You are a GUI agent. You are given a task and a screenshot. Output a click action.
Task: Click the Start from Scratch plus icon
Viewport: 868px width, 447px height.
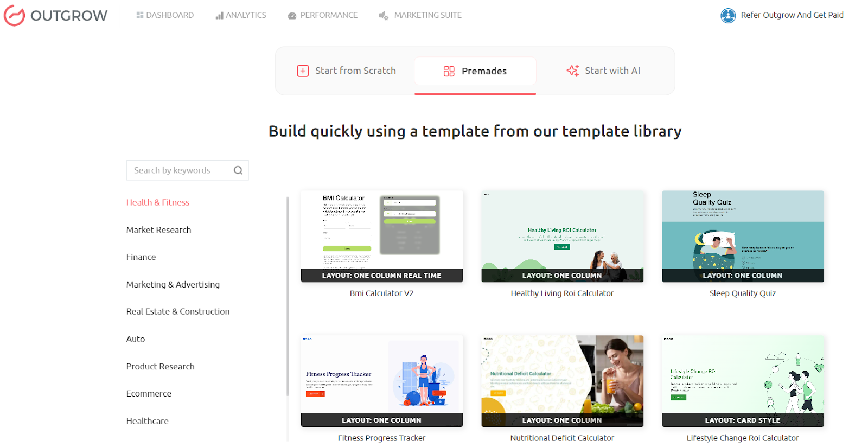[x=303, y=71]
